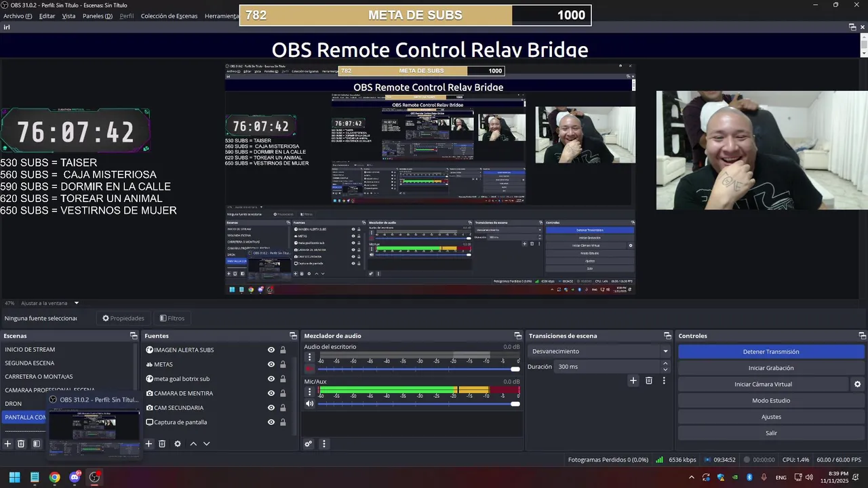Undock the Mezclador de audio panel

[517, 335]
